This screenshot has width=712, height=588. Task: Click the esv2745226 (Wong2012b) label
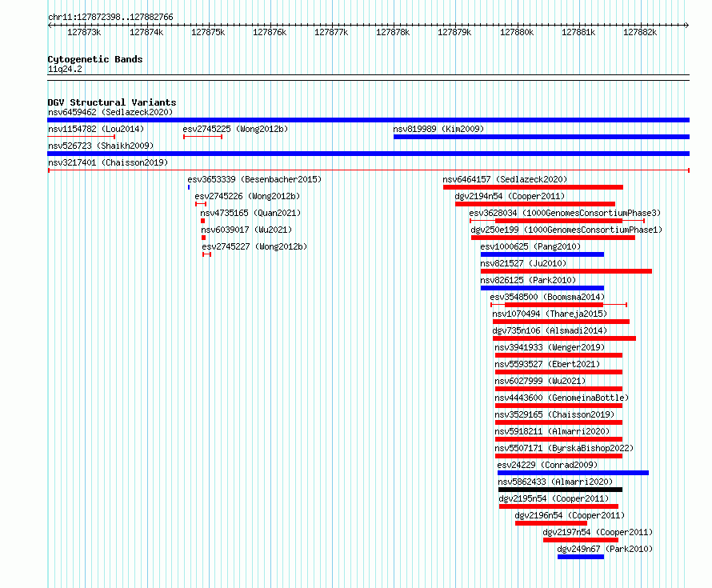tap(247, 196)
